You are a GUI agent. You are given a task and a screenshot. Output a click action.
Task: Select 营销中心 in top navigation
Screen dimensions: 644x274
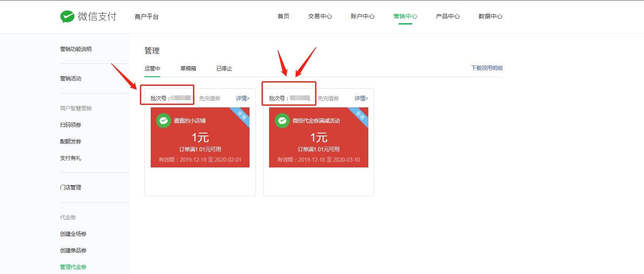(x=405, y=17)
